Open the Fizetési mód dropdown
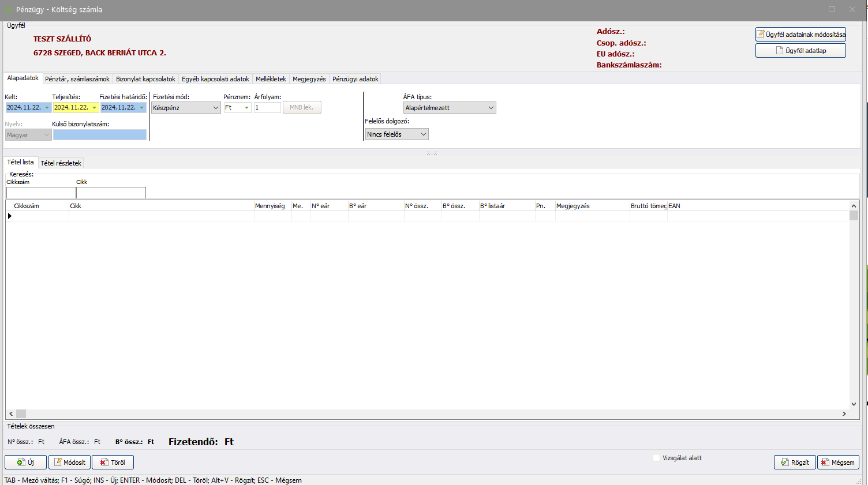This screenshot has height=485, width=868. tap(216, 108)
